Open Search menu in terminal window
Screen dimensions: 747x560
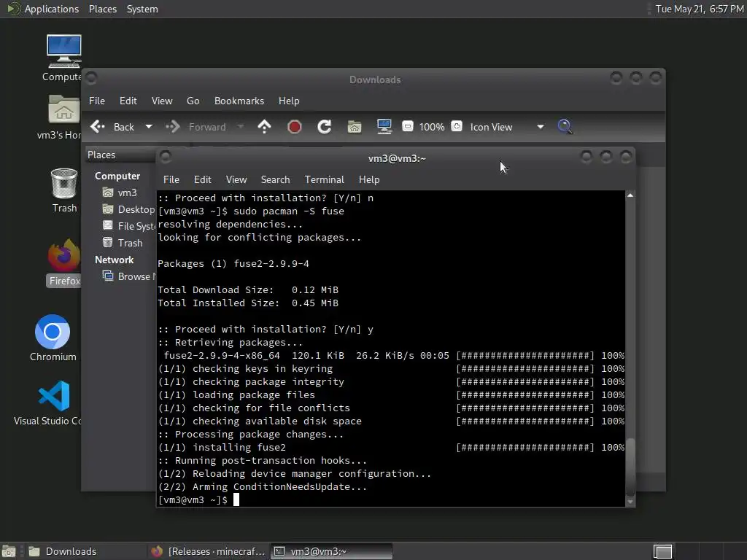pyautogui.click(x=275, y=179)
